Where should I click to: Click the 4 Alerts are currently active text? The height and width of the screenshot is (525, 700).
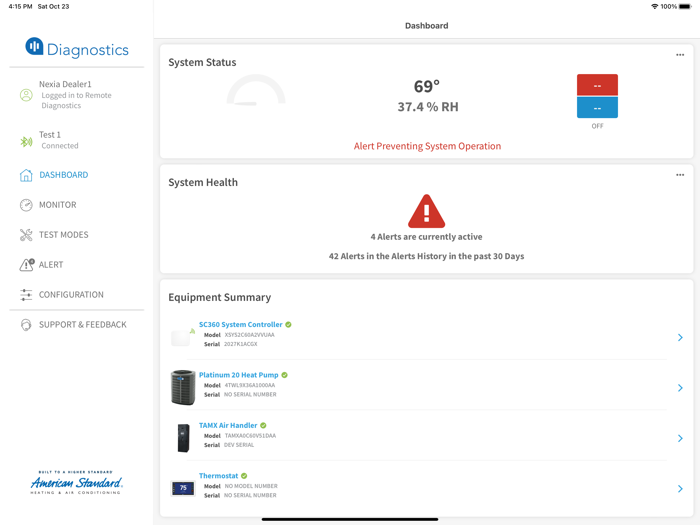[x=426, y=237]
